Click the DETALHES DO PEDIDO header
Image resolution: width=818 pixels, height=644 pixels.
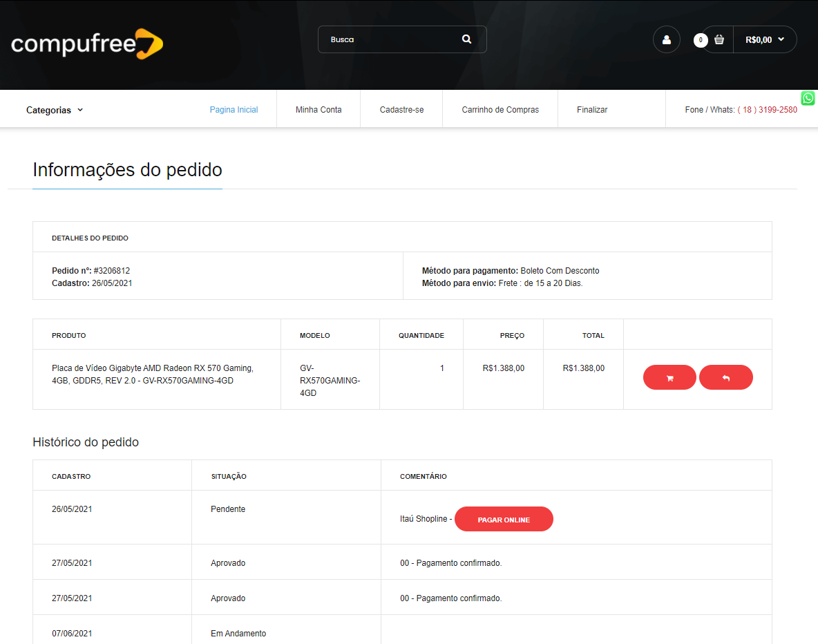[90, 238]
